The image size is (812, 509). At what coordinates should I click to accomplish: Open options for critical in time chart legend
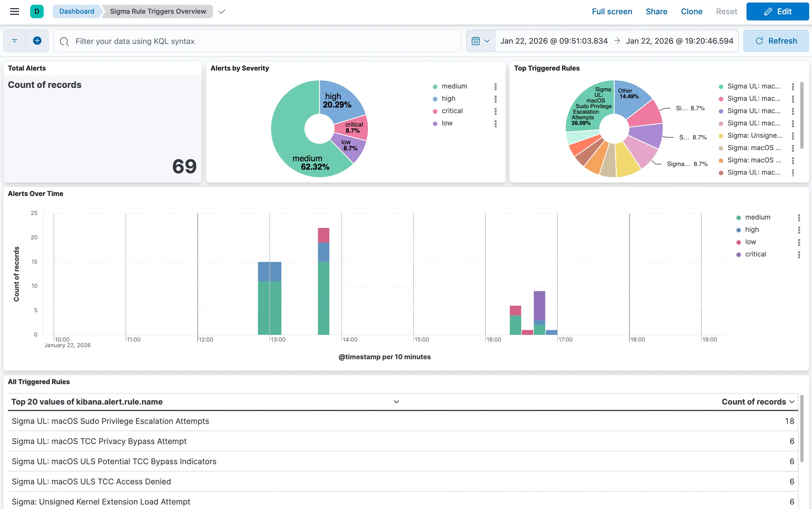tap(799, 255)
